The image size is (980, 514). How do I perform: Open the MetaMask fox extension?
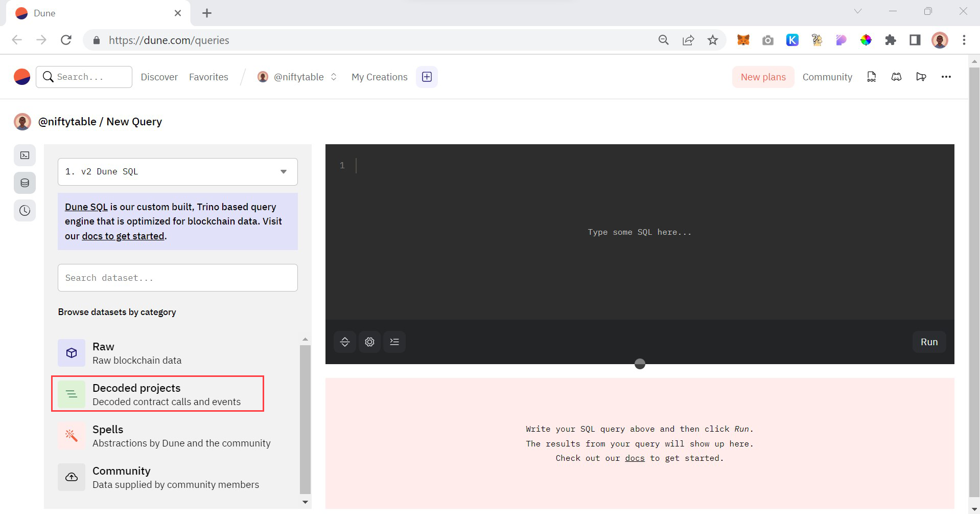(x=743, y=40)
